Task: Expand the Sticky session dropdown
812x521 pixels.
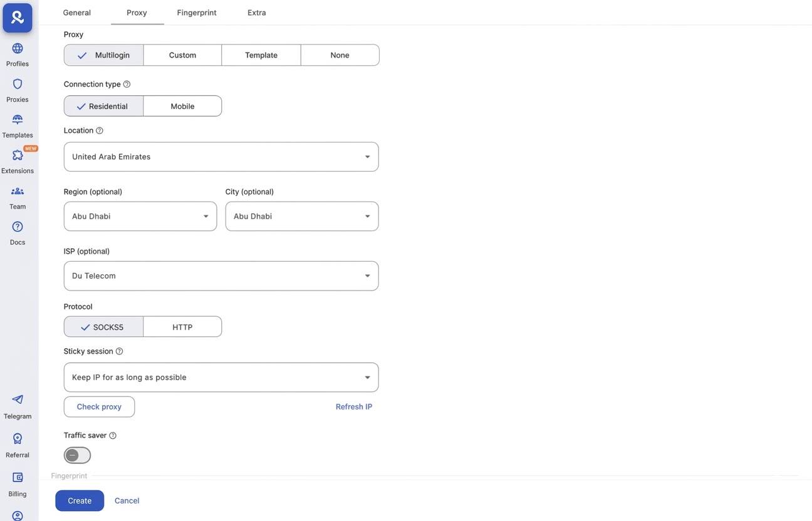Action: (221, 378)
